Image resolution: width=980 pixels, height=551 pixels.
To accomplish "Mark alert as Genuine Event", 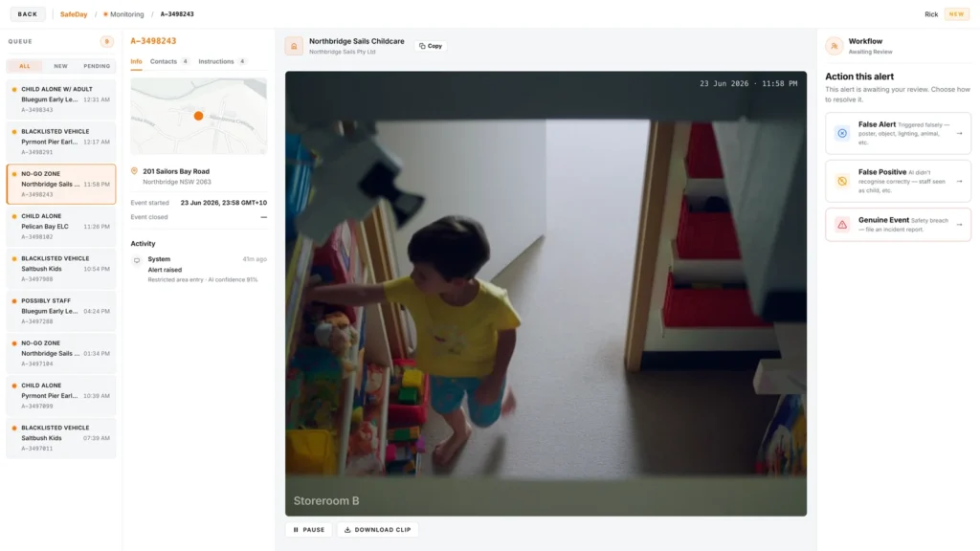I will pos(898,224).
